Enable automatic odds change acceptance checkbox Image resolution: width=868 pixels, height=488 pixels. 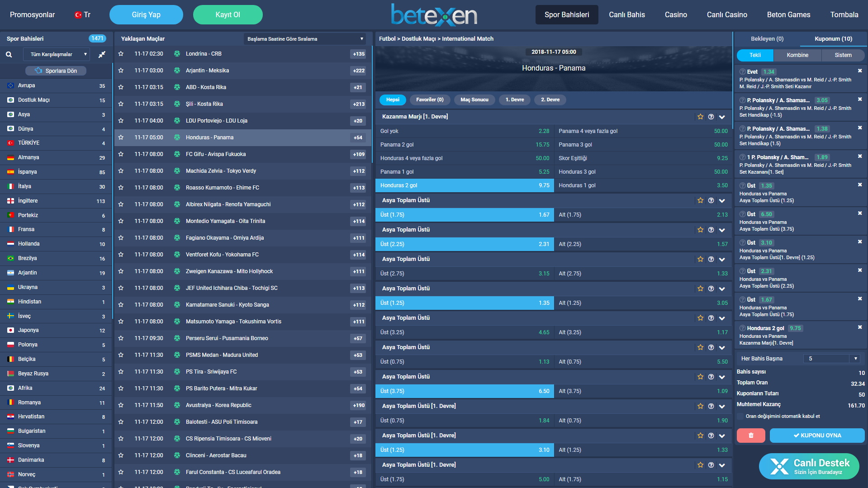click(740, 416)
